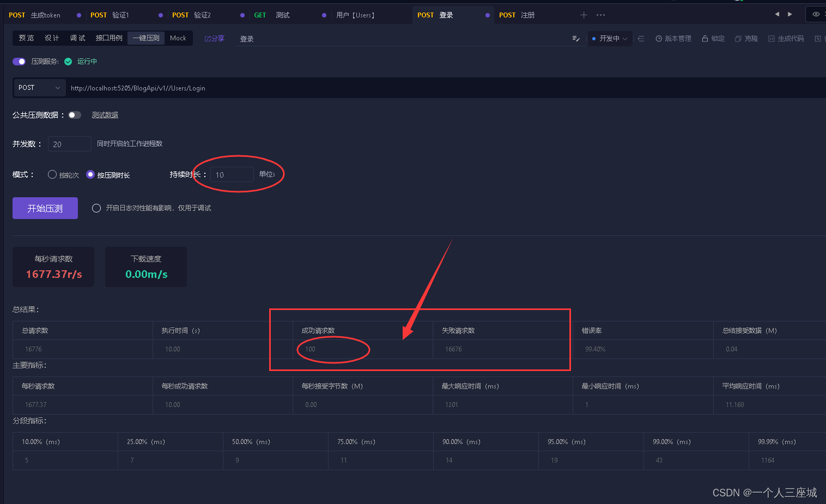Image resolution: width=826 pixels, height=504 pixels.
Task: Click the 99.00% segment value 43
Action: point(659,460)
